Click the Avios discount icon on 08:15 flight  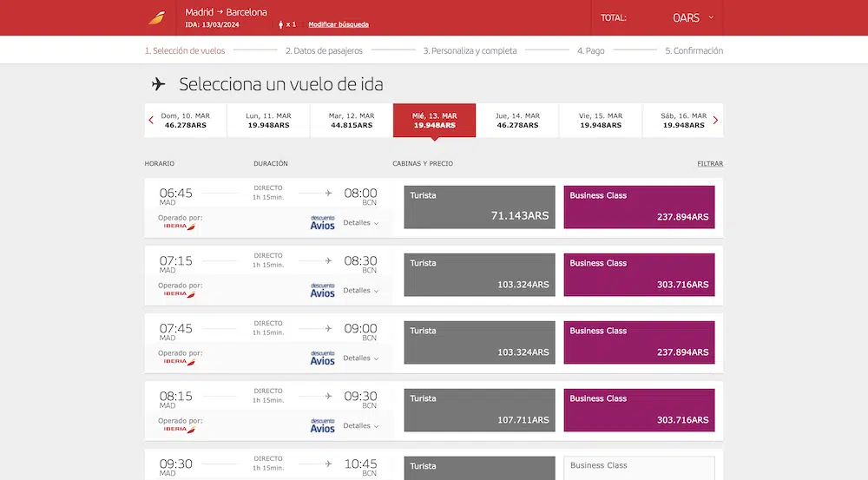coord(322,425)
